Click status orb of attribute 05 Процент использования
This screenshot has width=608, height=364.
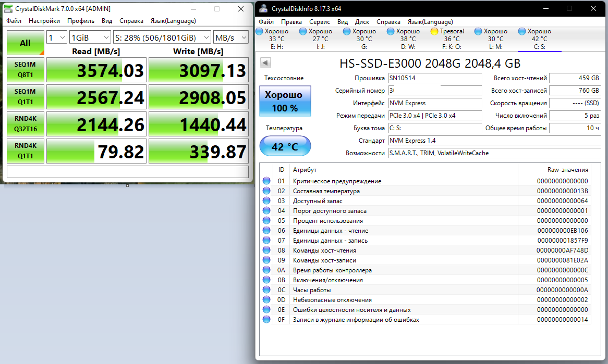[266, 220]
